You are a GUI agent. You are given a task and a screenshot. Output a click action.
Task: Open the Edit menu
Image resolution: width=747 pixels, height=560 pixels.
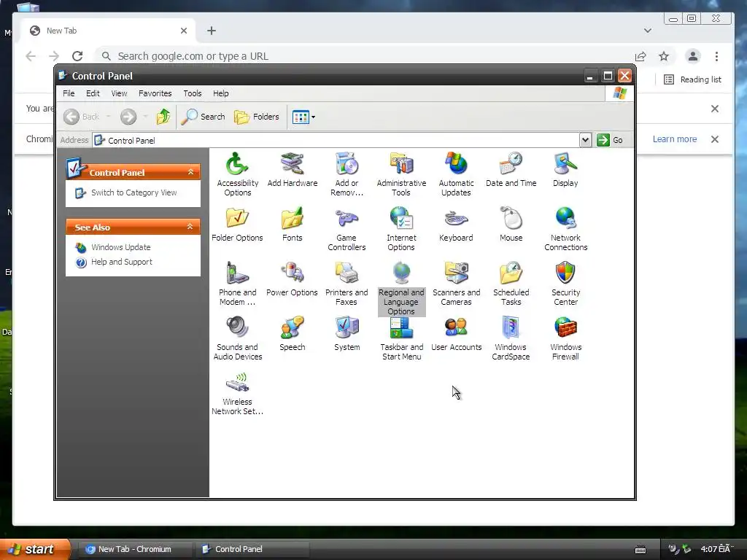point(93,93)
